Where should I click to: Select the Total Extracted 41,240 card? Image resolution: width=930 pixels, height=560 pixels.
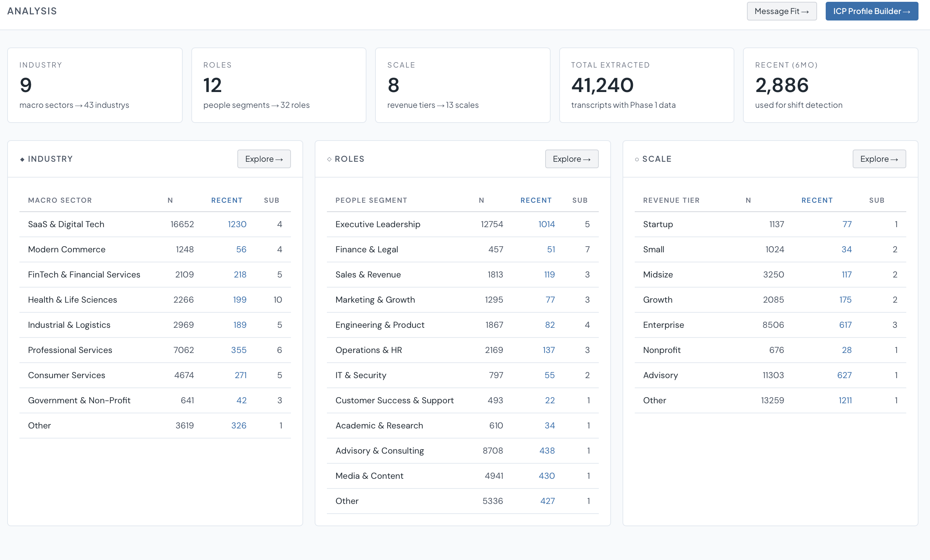pos(646,85)
